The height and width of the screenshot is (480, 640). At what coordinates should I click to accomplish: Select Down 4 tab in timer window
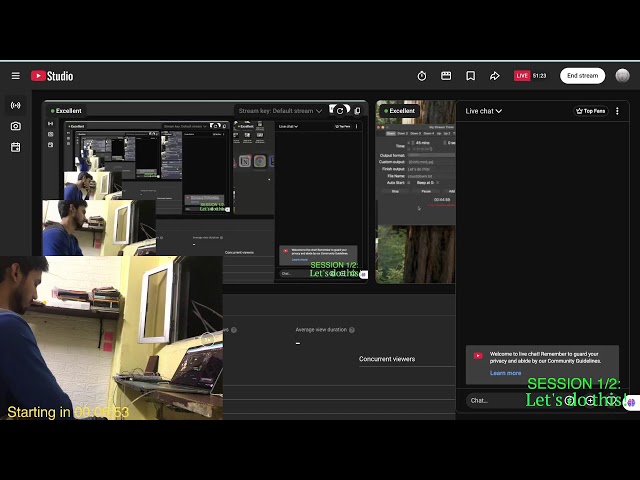click(x=429, y=133)
